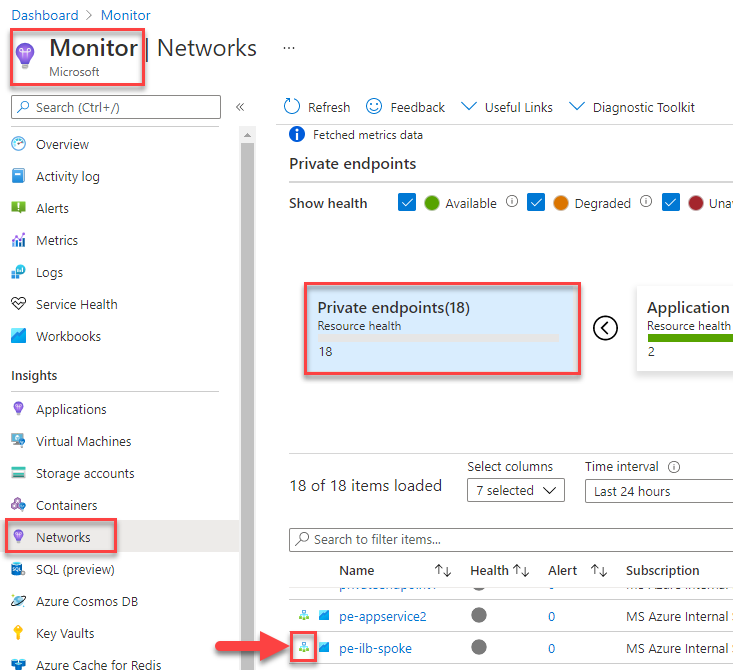This screenshot has height=670, width=733.
Task: Click info icon beside Time interval
Action: click(x=674, y=467)
